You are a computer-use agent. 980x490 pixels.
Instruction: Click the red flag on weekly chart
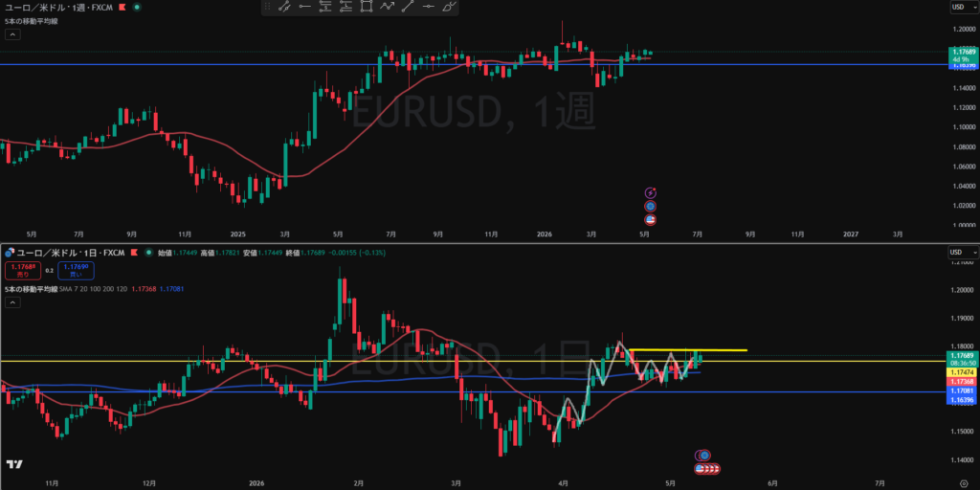click(x=122, y=7)
